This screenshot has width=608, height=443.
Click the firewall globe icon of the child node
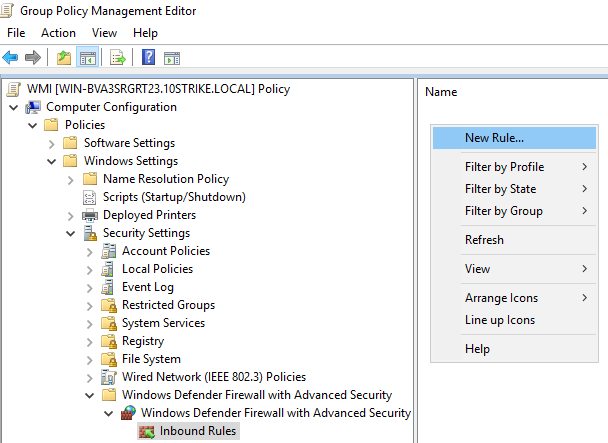[128, 413]
